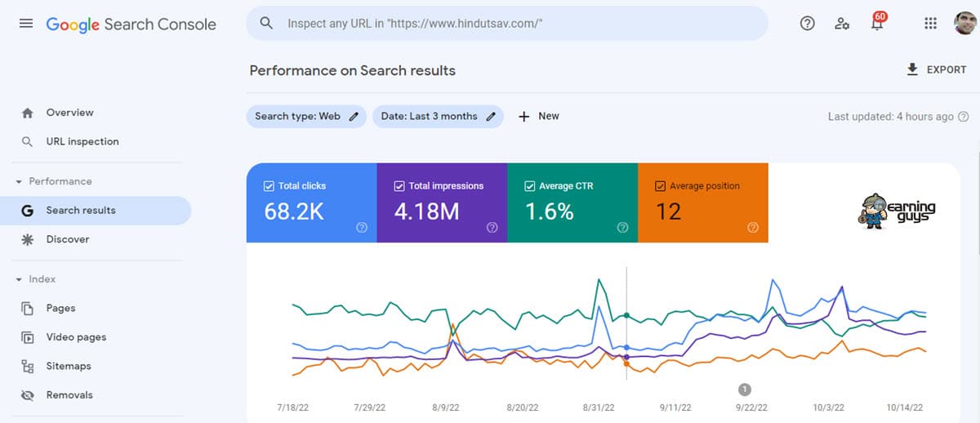Click help icon on Total impressions card
The image size is (980, 423).
click(492, 229)
